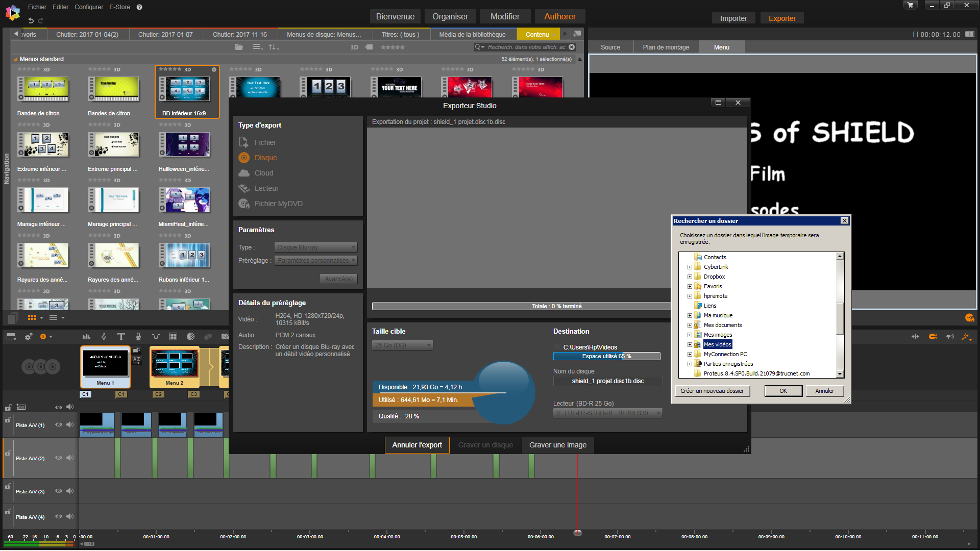Image resolution: width=980 pixels, height=551 pixels.
Task: Click the Exporter button
Action: click(x=782, y=18)
